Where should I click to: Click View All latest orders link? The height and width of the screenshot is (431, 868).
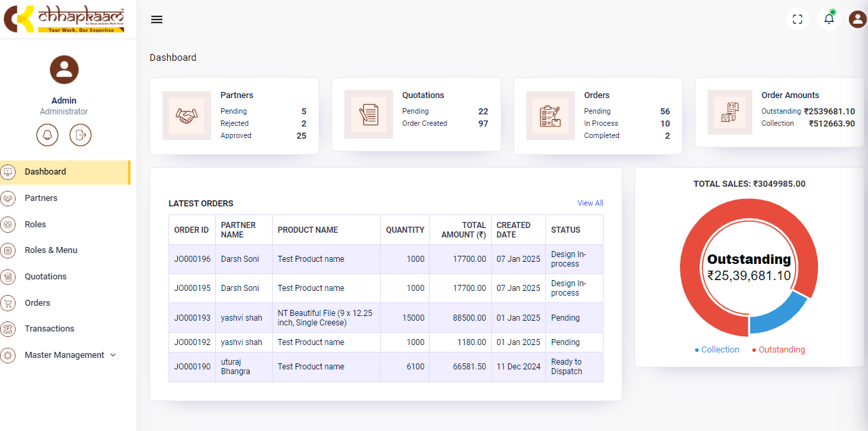click(x=590, y=203)
